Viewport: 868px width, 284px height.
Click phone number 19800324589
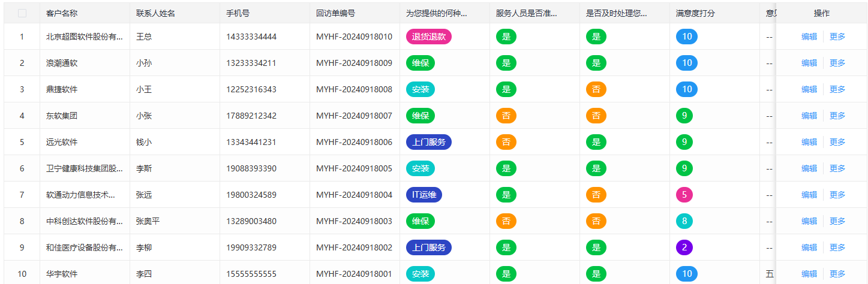[x=251, y=195]
